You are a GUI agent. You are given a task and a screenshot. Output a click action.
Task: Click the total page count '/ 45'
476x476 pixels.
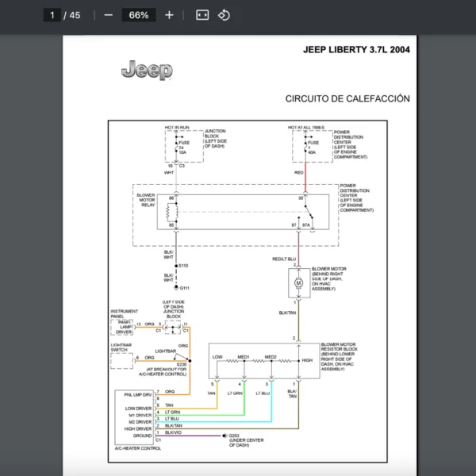(72, 15)
